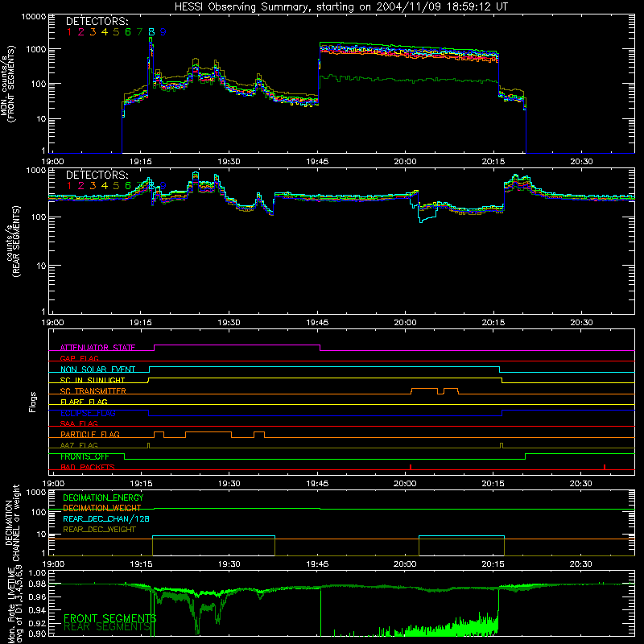The image size is (644, 644).
Task: Click the REAR SEGMENTS livetime legend label
Action: (107, 627)
